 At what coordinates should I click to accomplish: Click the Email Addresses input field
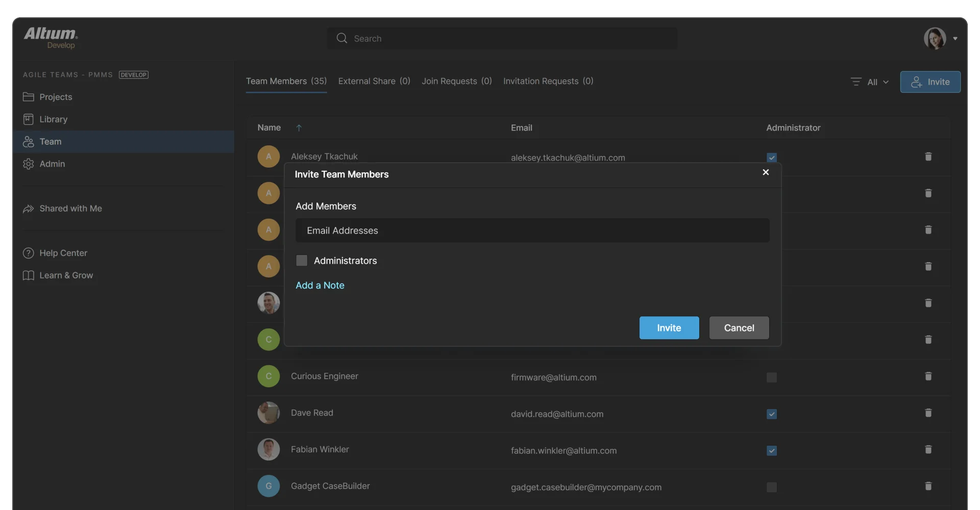tap(532, 231)
